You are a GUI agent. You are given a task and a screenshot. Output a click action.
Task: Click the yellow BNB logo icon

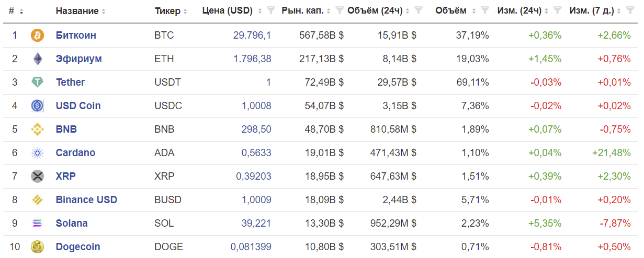[x=37, y=130]
